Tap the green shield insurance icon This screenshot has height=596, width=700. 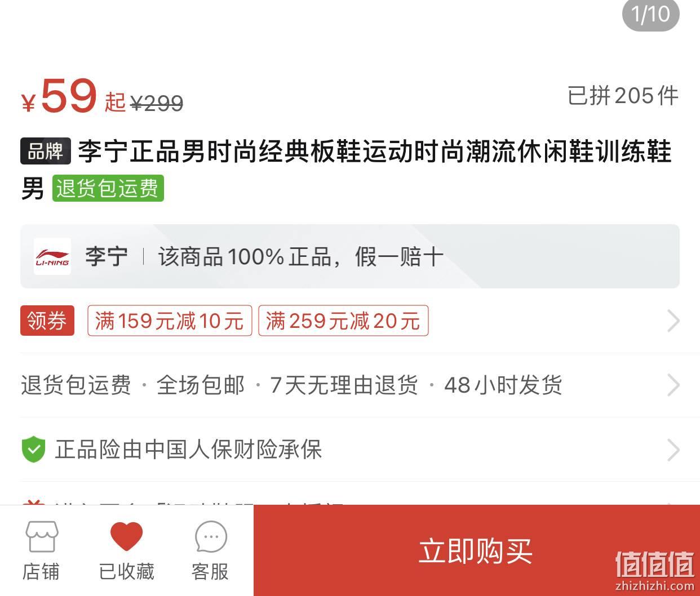[x=33, y=450]
